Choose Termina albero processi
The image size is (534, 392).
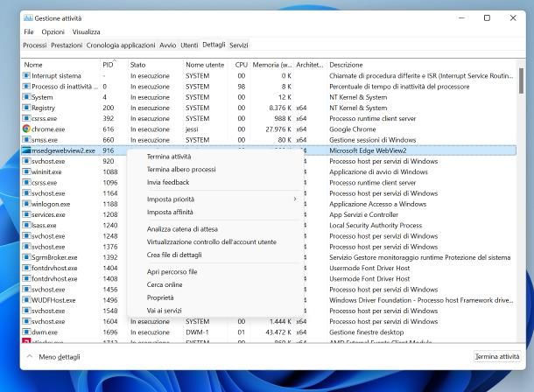[x=181, y=169]
